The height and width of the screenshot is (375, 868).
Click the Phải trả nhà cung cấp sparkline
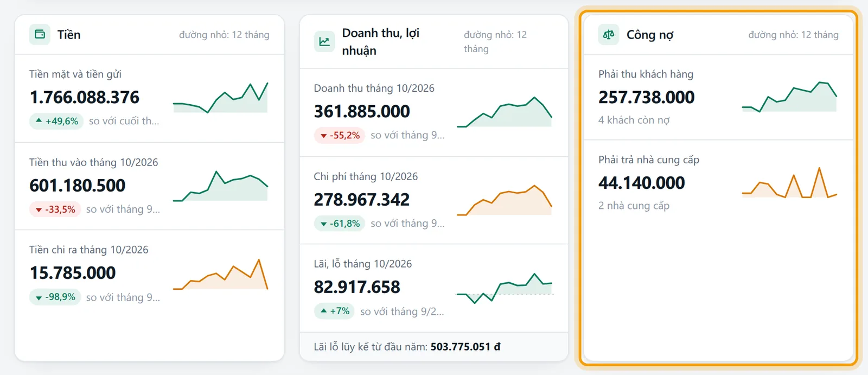[x=789, y=182]
